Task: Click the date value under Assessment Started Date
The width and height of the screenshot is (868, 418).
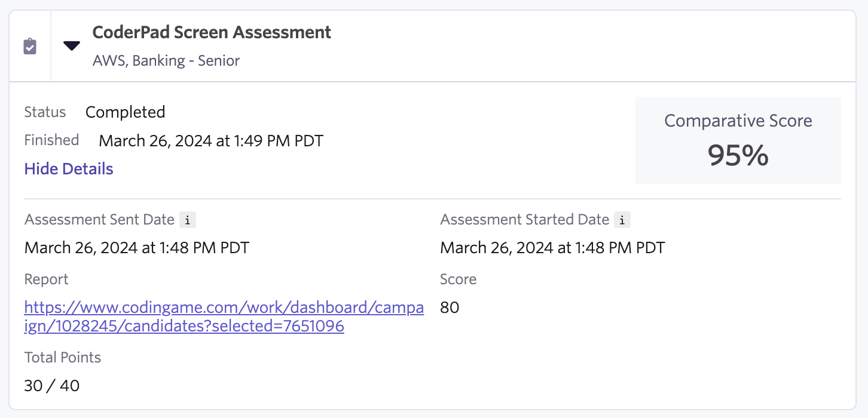Action: [552, 248]
